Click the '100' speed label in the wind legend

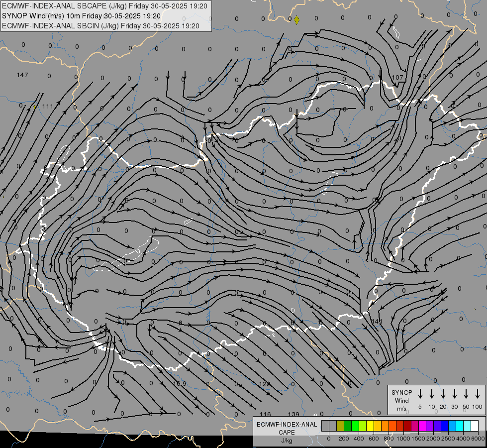tap(478, 407)
